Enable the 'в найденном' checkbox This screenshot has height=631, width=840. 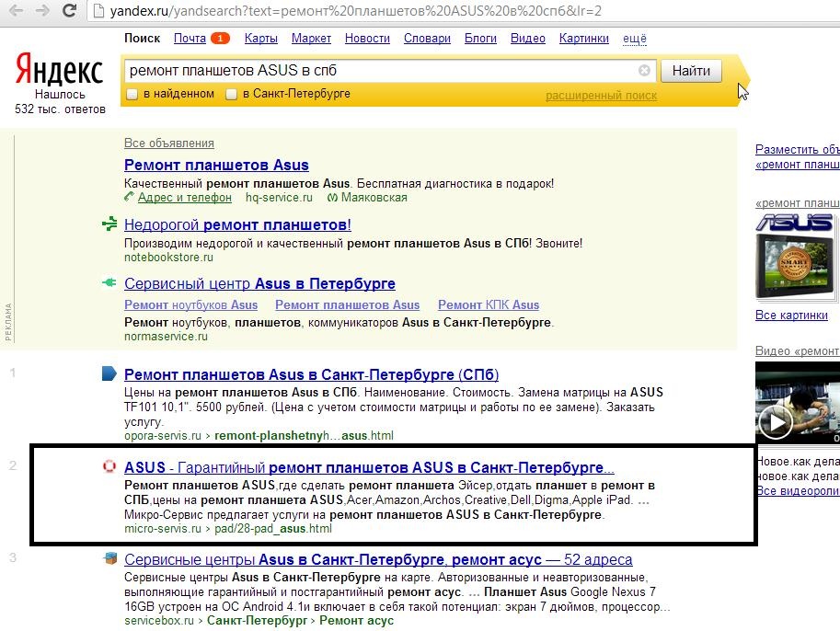click(x=132, y=94)
